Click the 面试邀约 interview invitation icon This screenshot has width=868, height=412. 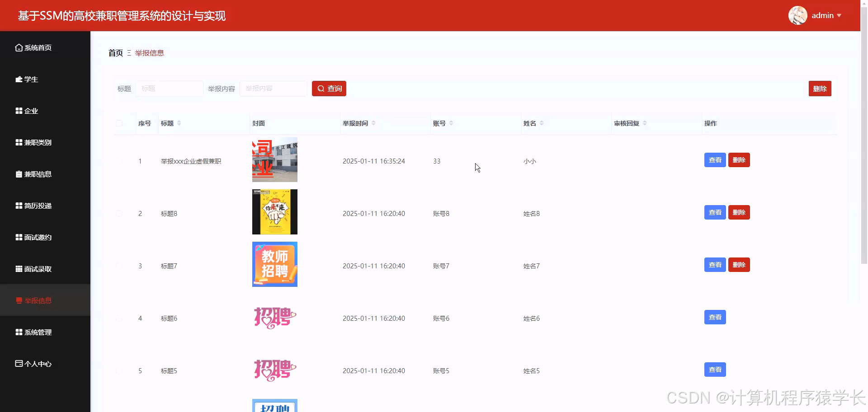pyautogui.click(x=19, y=237)
